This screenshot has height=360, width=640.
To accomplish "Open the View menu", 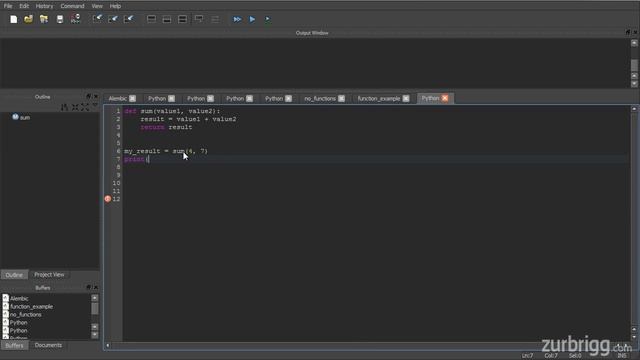I will tap(97, 6).
